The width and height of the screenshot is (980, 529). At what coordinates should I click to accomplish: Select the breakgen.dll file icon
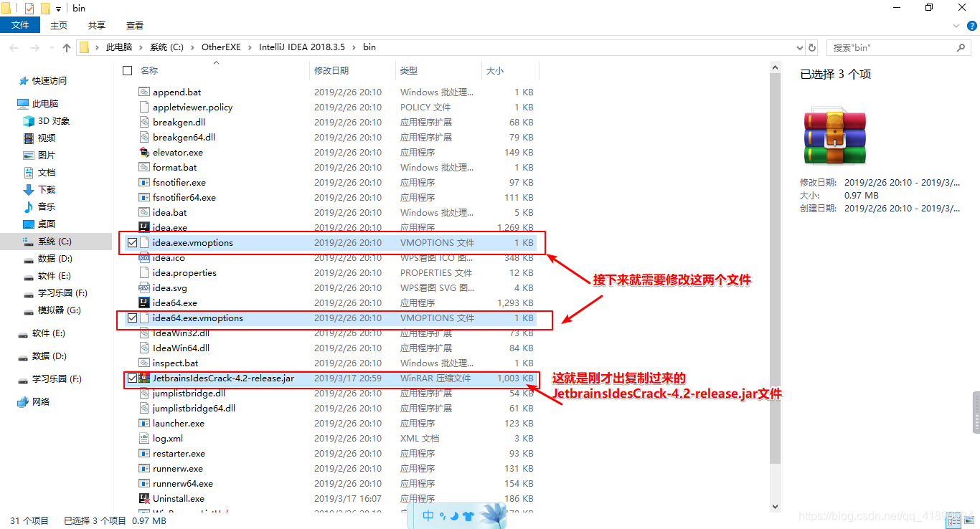coord(144,122)
